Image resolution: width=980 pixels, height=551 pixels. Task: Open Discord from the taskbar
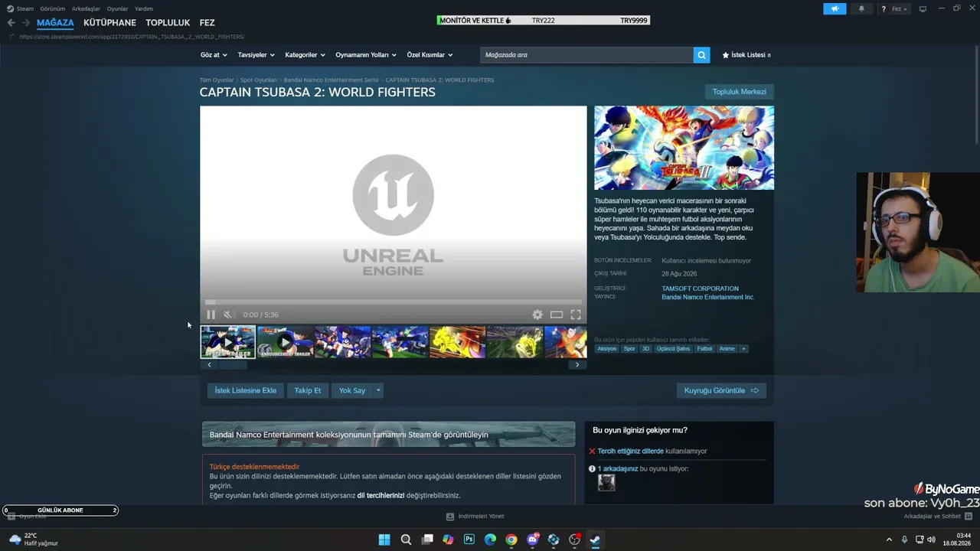(x=532, y=540)
